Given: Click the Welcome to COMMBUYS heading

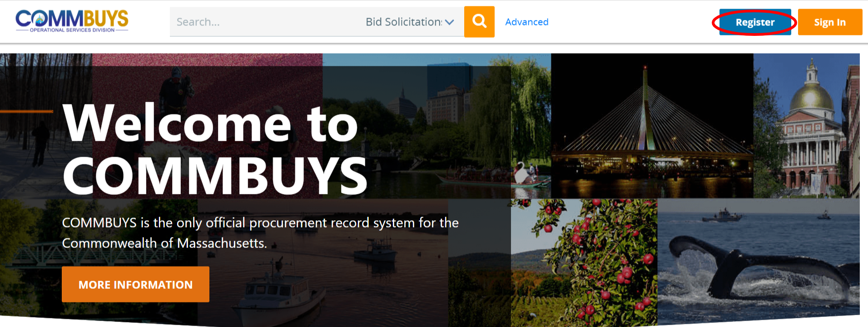Looking at the screenshot, I should pyautogui.click(x=214, y=149).
